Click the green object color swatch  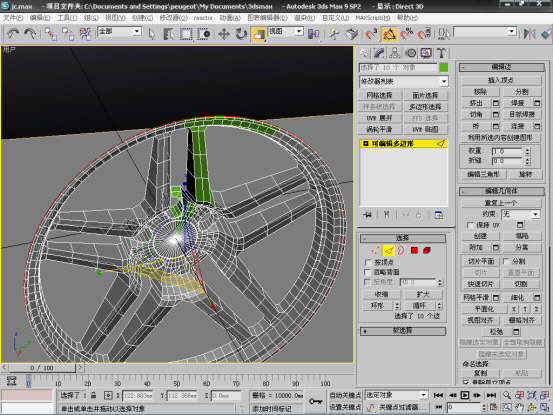(x=444, y=67)
